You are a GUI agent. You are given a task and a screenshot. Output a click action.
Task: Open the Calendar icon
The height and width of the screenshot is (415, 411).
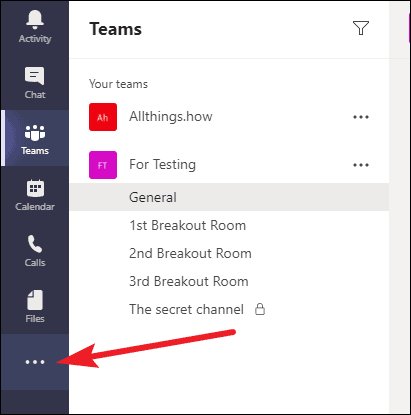[35, 188]
